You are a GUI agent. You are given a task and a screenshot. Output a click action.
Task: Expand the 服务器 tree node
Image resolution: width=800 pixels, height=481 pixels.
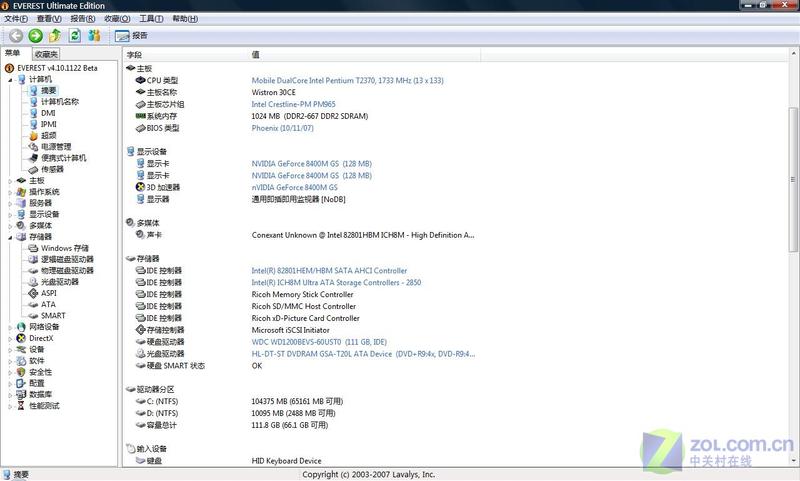[10, 204]
